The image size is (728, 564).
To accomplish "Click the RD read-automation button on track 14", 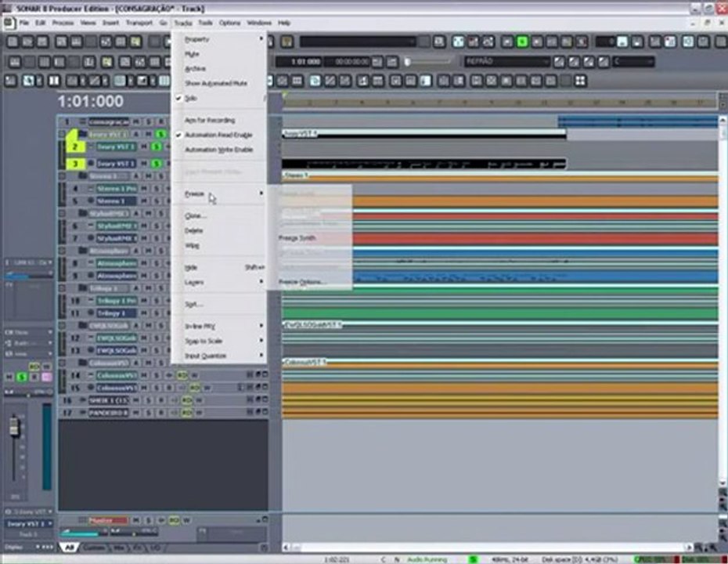I will pos(182,375).
